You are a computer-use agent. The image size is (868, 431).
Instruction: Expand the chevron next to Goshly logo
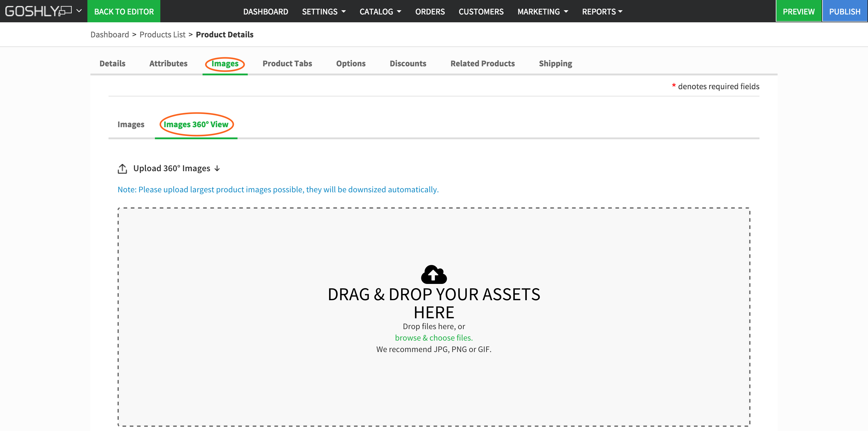79,11
